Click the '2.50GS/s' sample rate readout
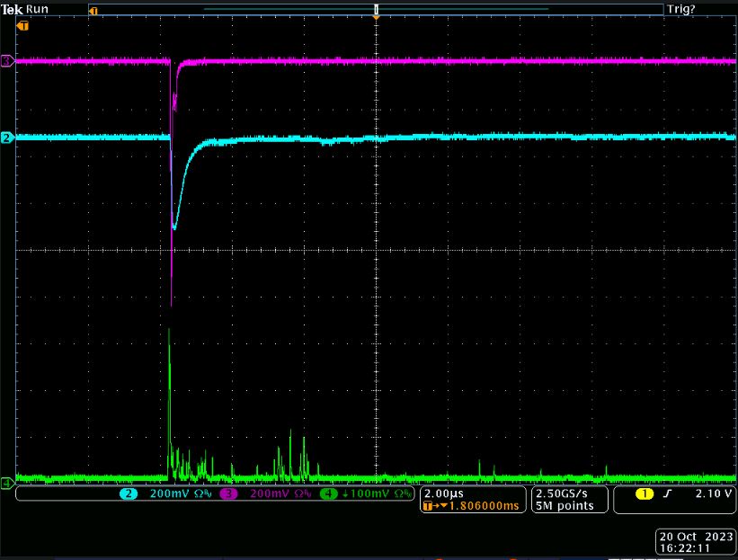The image size is (738, 560). (562, 493)
